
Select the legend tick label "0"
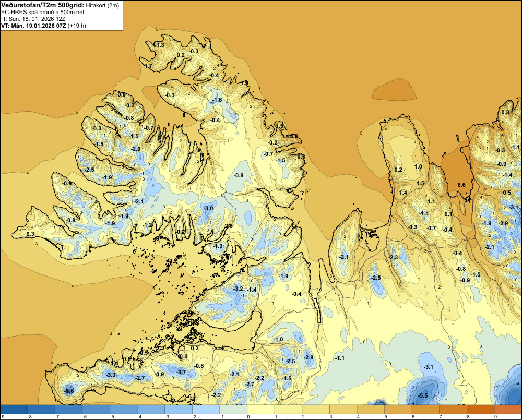pos(248,417)
